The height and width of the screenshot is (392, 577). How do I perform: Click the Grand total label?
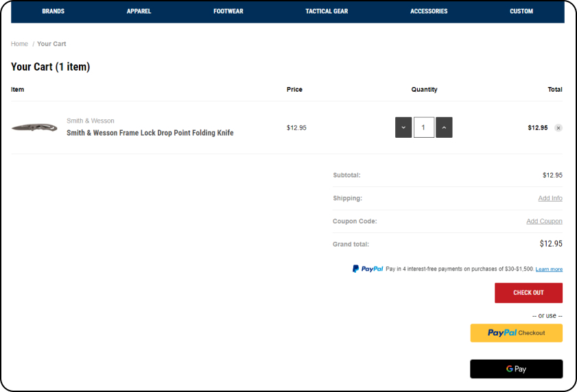[351, 244]
